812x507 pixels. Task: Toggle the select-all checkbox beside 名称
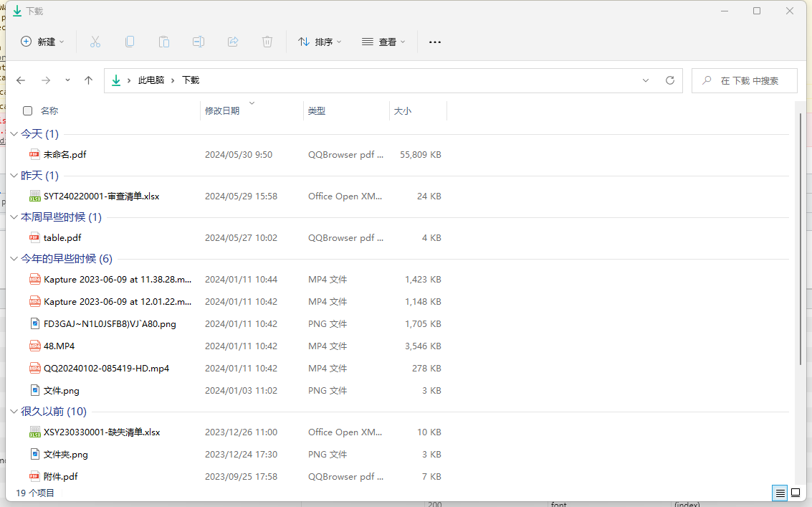28,110
